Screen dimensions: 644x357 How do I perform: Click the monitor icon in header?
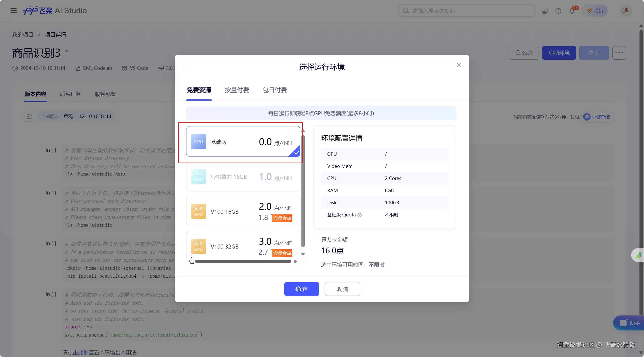pos(544,11)
